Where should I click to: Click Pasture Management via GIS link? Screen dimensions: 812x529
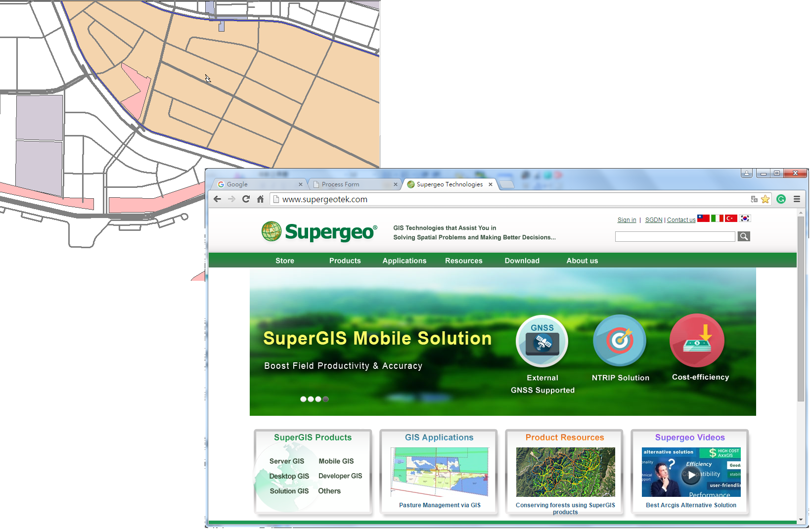(440, 505)
